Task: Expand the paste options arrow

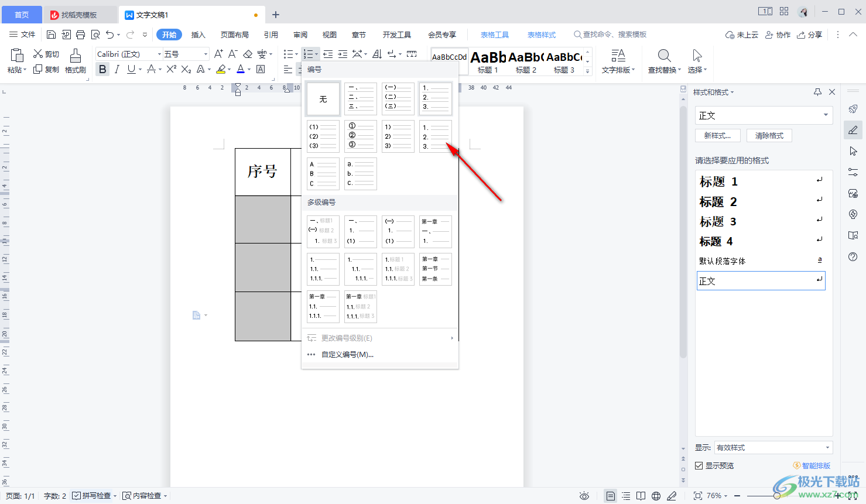Action: (x=26, y=70)
